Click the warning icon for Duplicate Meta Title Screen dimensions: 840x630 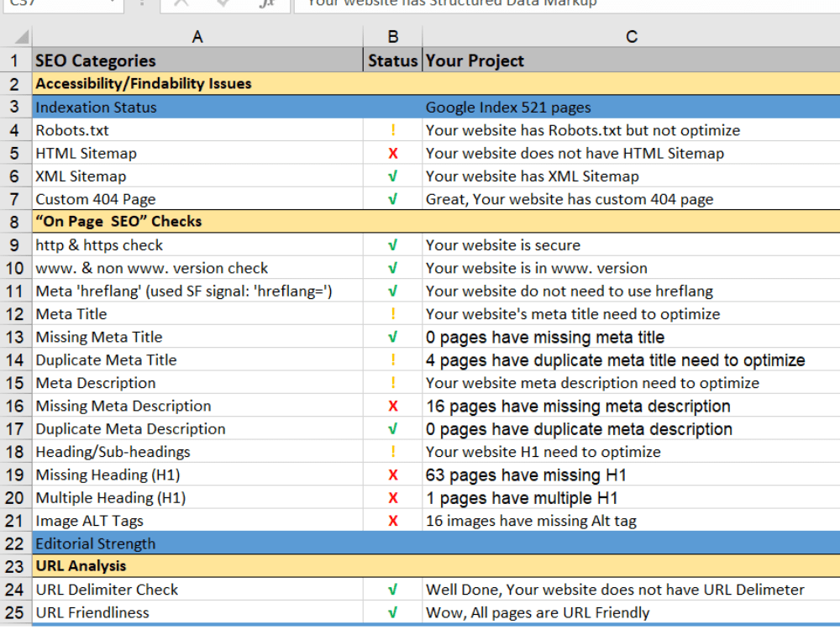tap(392, 360)
